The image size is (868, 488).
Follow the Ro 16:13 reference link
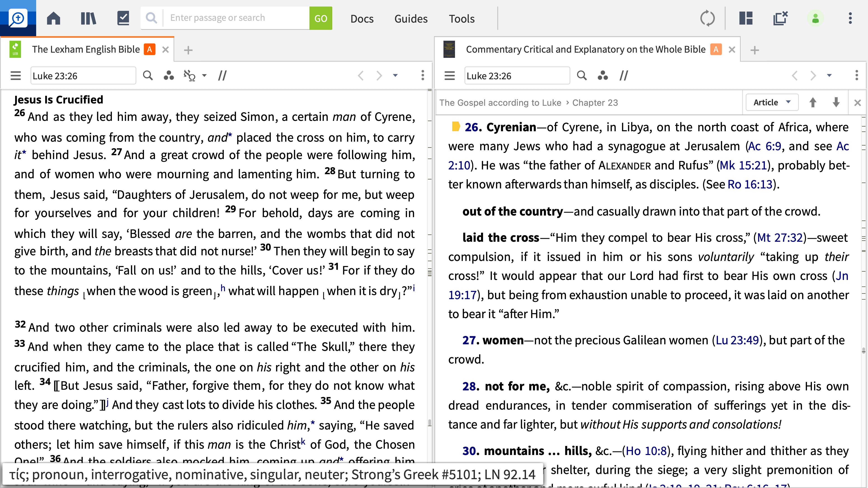[x=750, y=184]
